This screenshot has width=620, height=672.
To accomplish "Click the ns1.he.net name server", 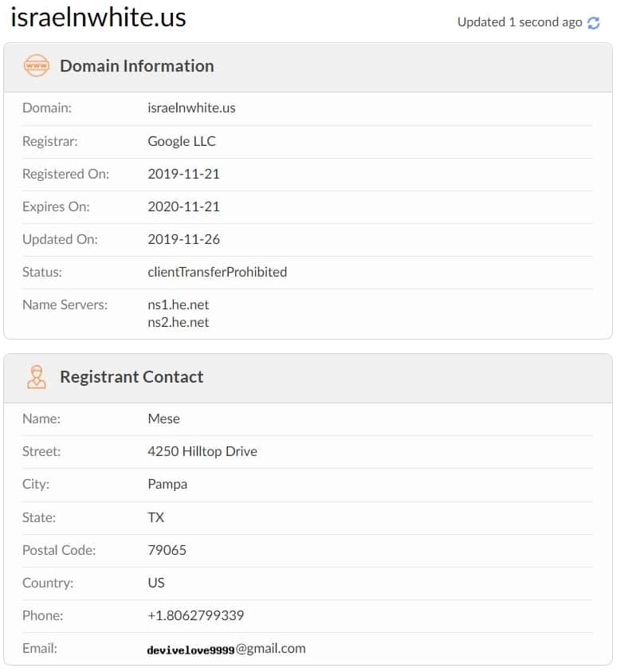I will pyautogui.click(x=179, y=305).
